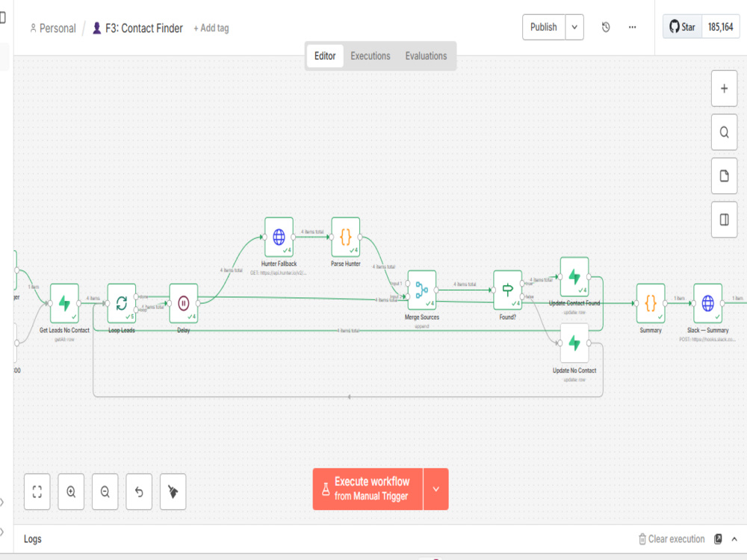Click the fit-to-view canvas button
The width and height of the screenshot is (747, 560).
(37, 491)
